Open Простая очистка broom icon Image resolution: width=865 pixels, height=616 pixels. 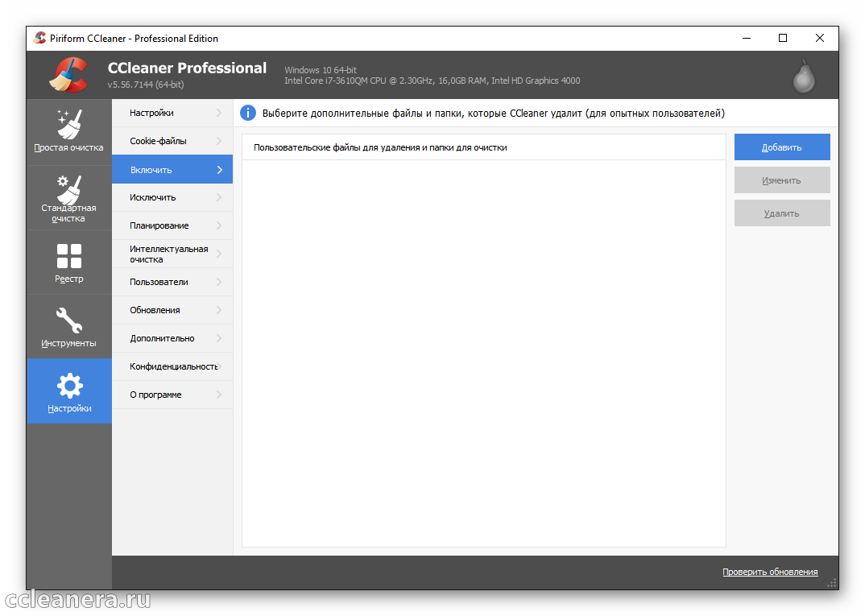pyautogui.click(x=69, y=123)
